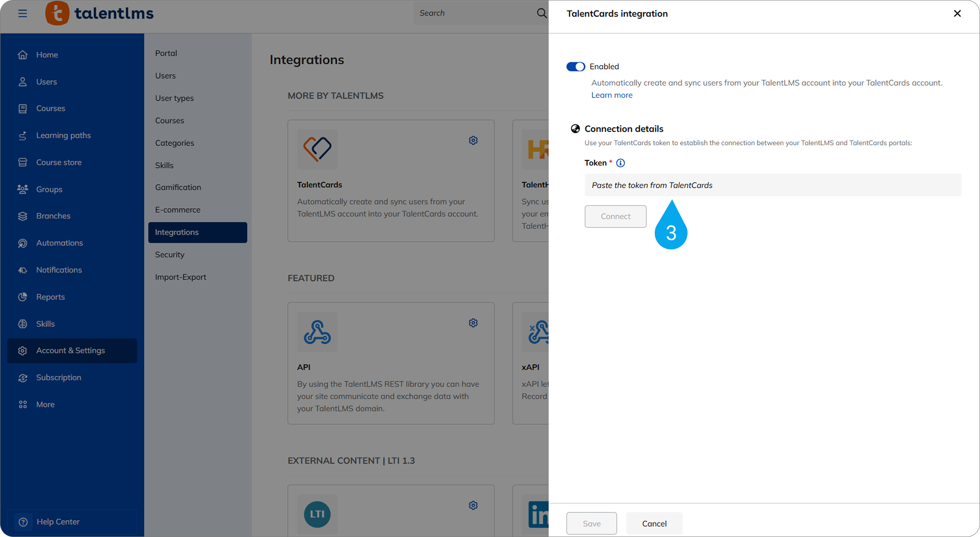The width and height of the screenshot is (980, 537).
Task: Open Automations section
Action: pos(72,243)
